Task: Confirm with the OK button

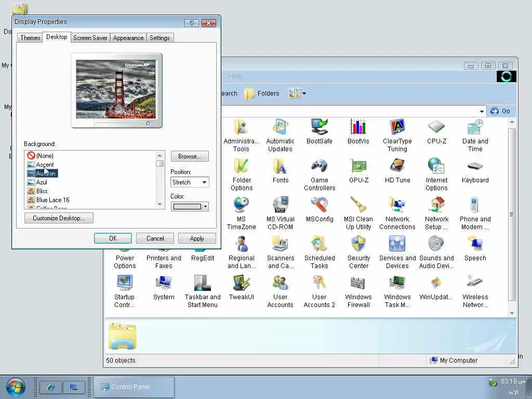Action: [x=113, y=238]
